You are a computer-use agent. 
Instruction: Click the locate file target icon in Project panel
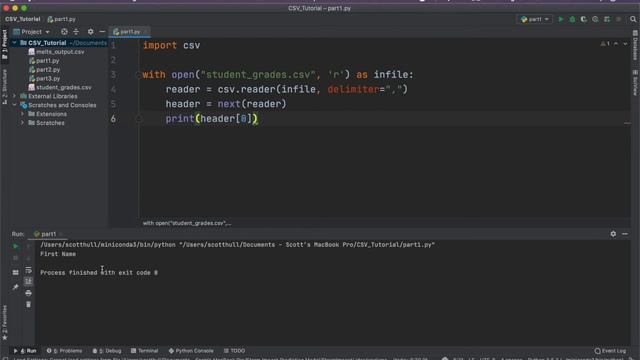pyautogui.click(x=64, y=31)
